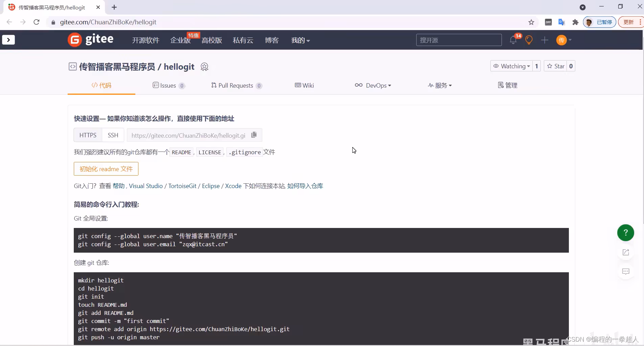This screenshot has width=644, height=346.
Task: Click the watcher count 1
Action: (536, 66)
